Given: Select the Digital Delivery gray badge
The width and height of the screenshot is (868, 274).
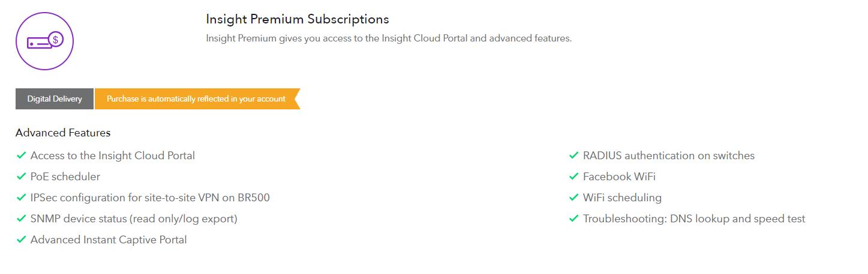Looking at the screenshot, I should click(x=55, y=99).
